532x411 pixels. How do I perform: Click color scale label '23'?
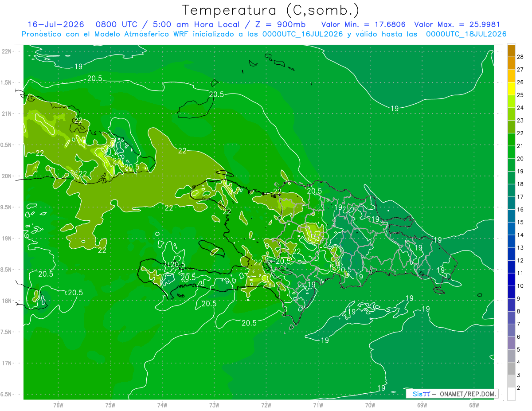point(520,121)
